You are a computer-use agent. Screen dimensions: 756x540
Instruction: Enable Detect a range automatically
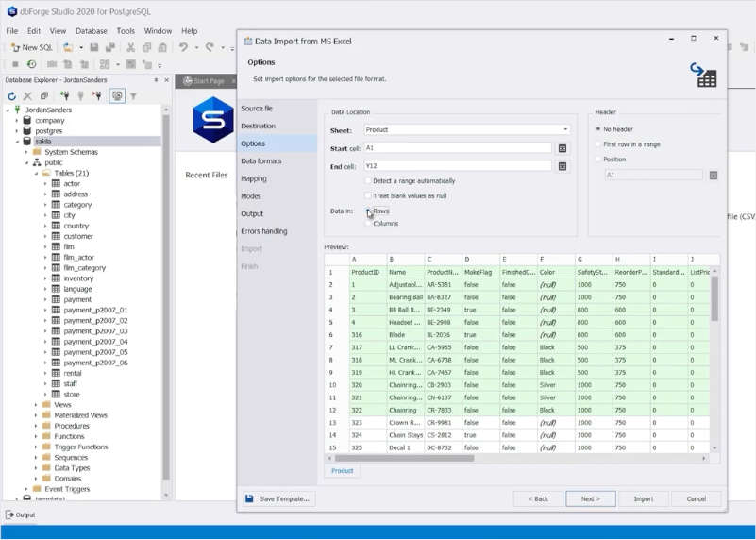click(368, 181)
